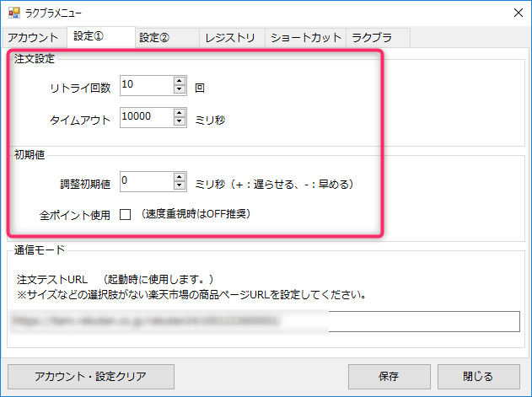Open the ショートカット tab
532x397 pixels.
[304, 38]
